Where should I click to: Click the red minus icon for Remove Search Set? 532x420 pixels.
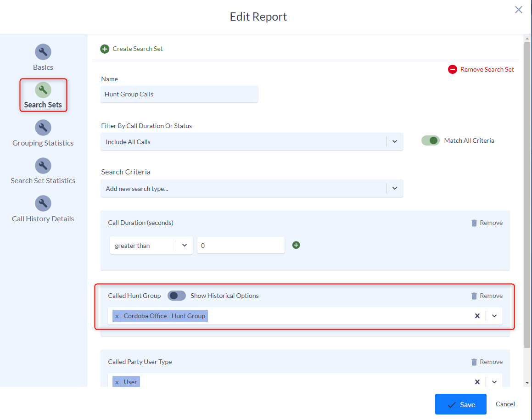[x=452, y=69]
